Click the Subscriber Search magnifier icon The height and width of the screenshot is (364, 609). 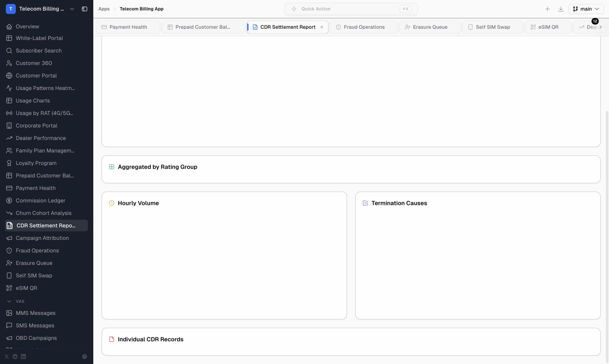(9, 50)
